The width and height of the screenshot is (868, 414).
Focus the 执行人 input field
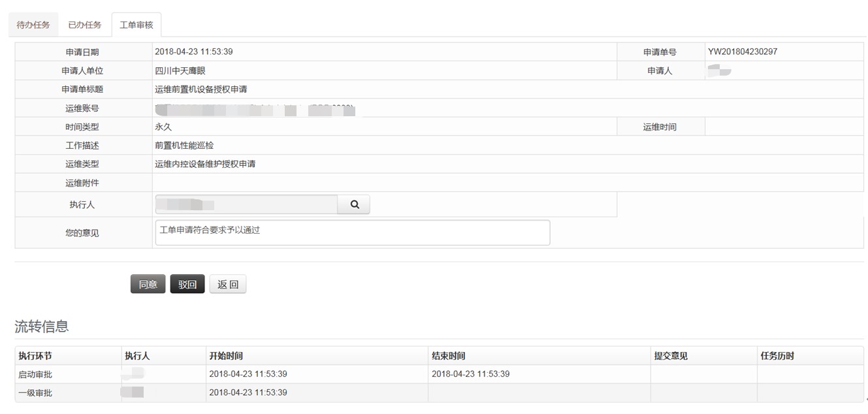point(246,204)
